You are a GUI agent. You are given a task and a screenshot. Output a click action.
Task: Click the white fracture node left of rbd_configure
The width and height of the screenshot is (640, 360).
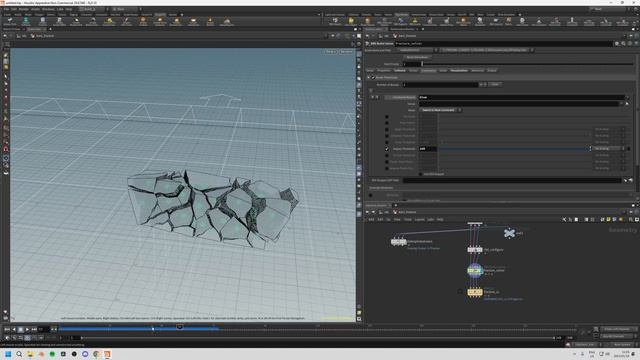[x=398, y=242]
